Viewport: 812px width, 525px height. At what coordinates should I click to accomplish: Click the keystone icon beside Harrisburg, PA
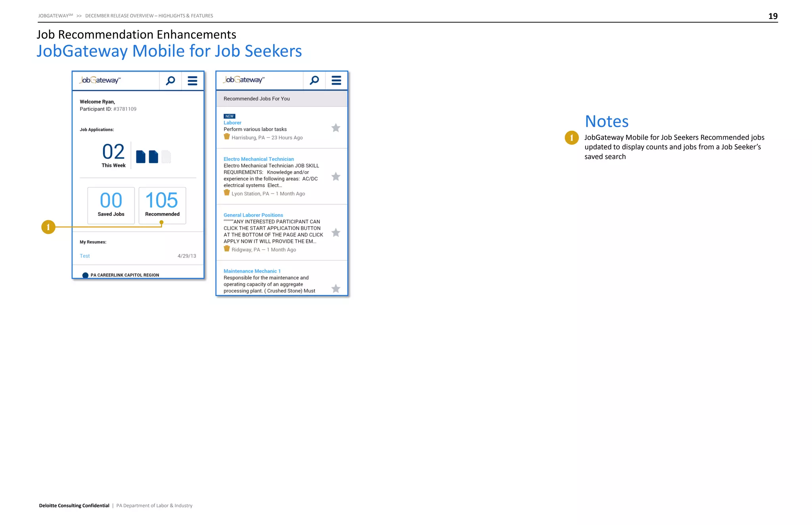click(x=227, y=136)
